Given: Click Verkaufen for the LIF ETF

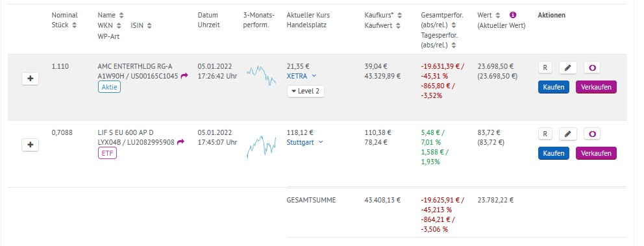Looking at the screenshot, I should (x=596, y=153).
